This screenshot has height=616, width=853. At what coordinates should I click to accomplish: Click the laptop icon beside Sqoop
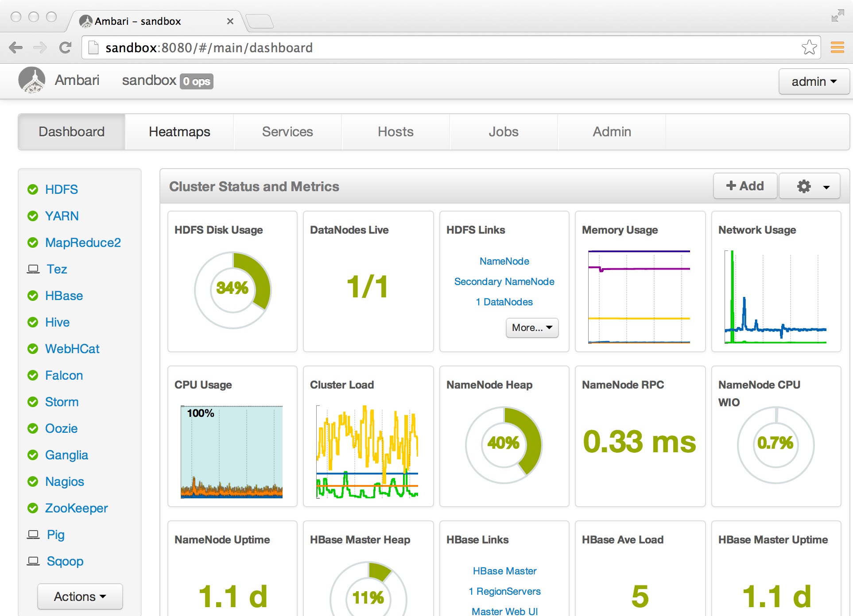pos(33,561)
